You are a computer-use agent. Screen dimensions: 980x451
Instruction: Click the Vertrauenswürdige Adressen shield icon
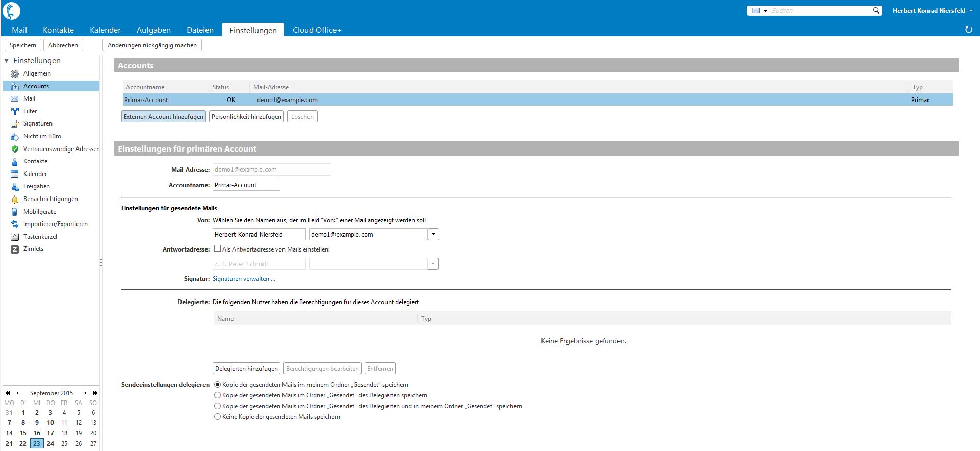coord(15,149)
